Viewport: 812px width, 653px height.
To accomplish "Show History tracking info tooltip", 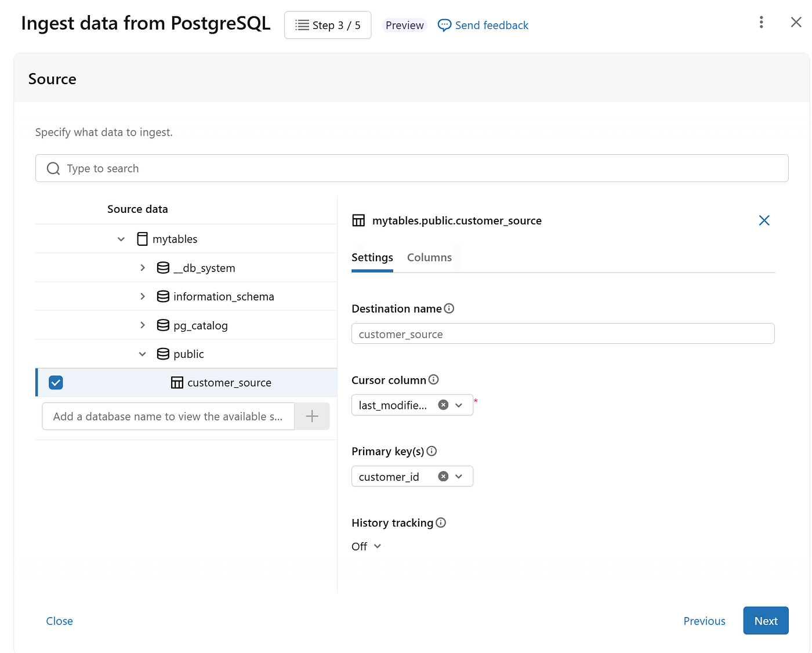I will 441,523.
